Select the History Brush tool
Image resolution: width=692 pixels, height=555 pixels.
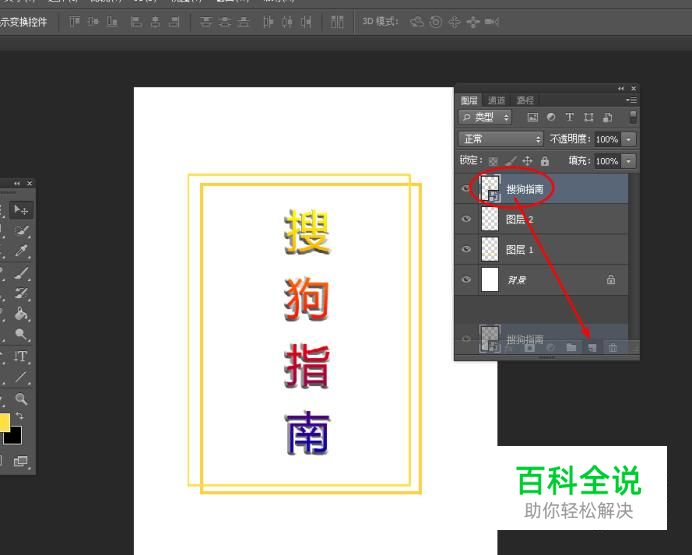pyautogui.click(x=21, y=293)
